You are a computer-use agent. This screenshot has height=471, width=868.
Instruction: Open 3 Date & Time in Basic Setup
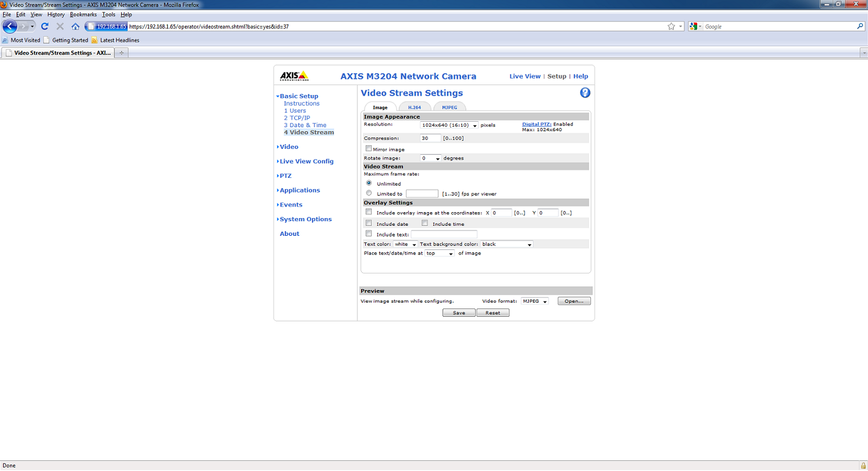click(x=305, y=125)
